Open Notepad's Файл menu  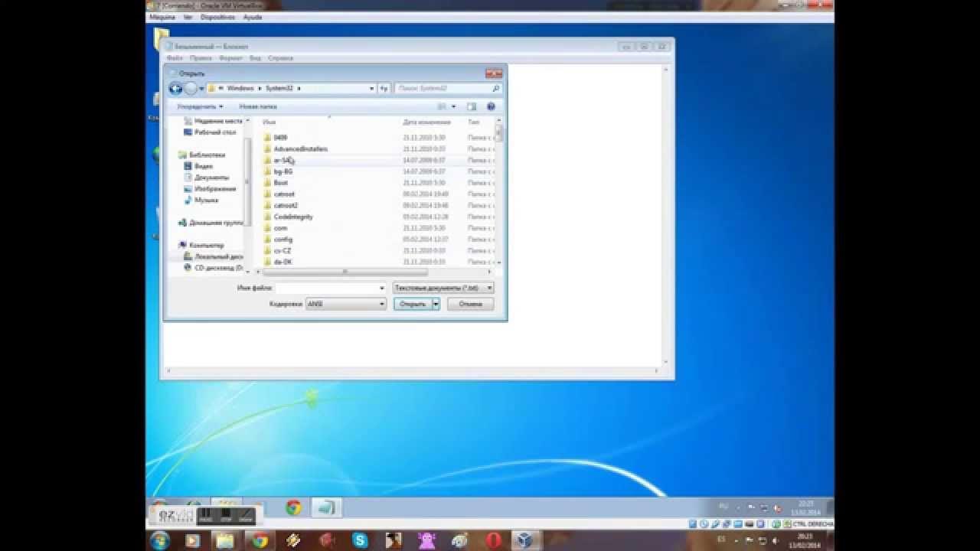[175, 58]
